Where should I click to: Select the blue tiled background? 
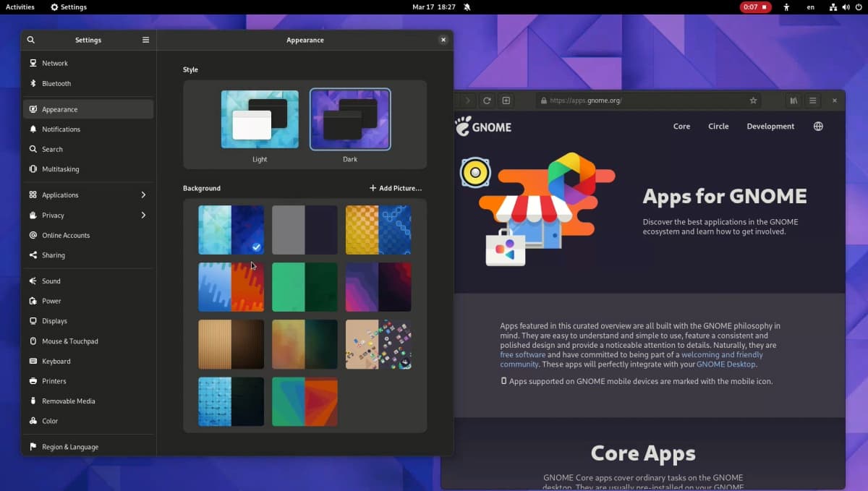coord(231,401)
